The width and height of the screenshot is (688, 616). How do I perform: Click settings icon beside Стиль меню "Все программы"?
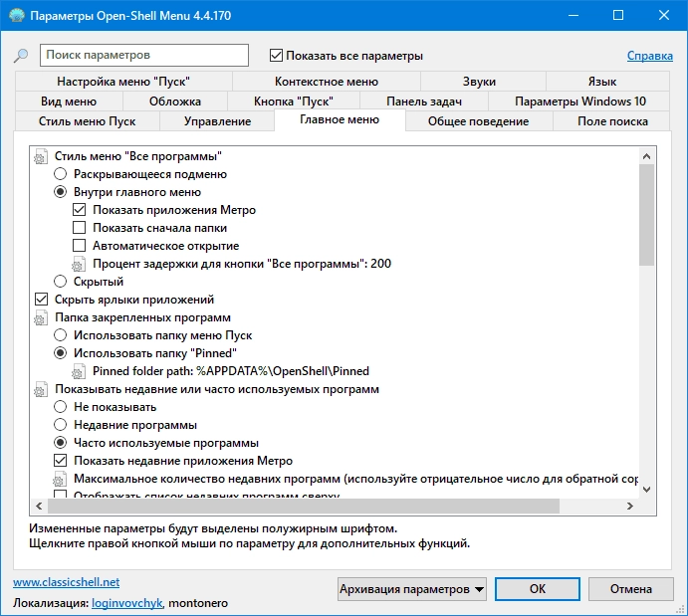(41, 157)
